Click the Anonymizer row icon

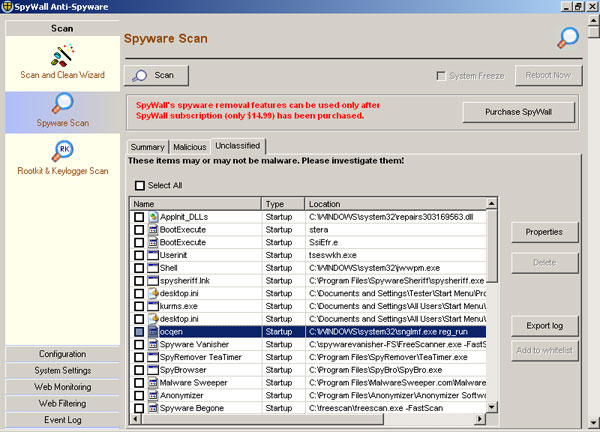(x=153, y=395)
